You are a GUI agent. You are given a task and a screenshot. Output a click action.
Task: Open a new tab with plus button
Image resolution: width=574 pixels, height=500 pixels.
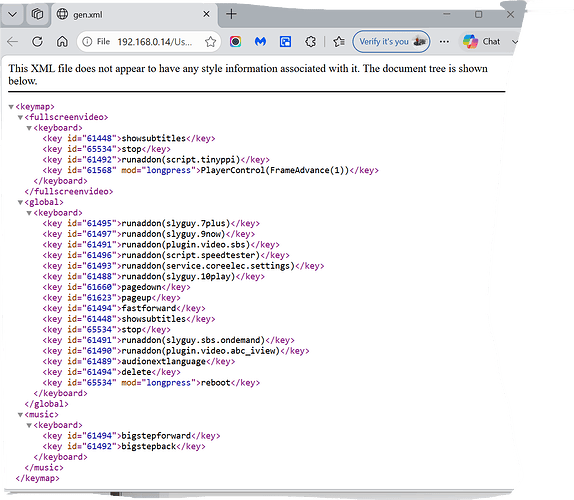pyautogui.click(x=231, y=14)
